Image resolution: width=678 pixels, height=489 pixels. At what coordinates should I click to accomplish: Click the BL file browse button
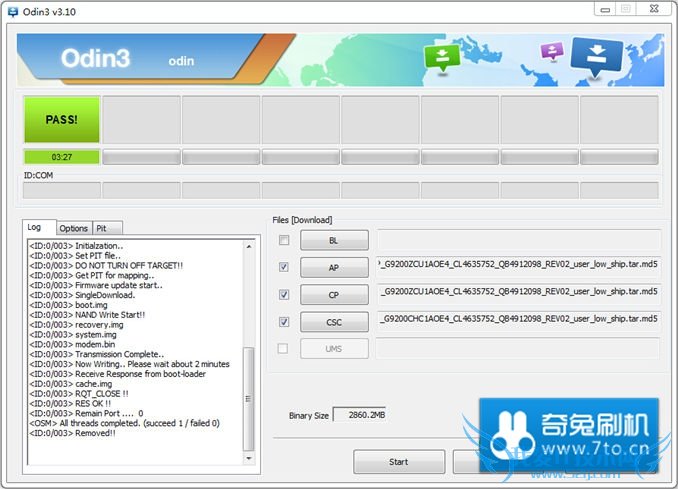334,240
